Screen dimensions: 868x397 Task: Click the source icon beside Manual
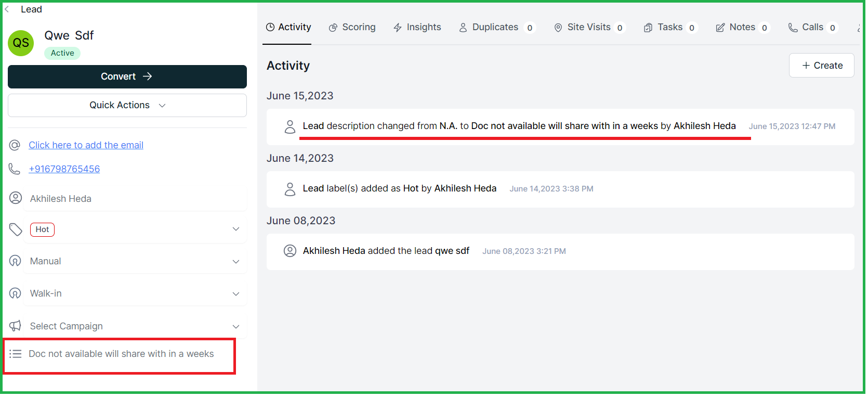click(16, 261)
